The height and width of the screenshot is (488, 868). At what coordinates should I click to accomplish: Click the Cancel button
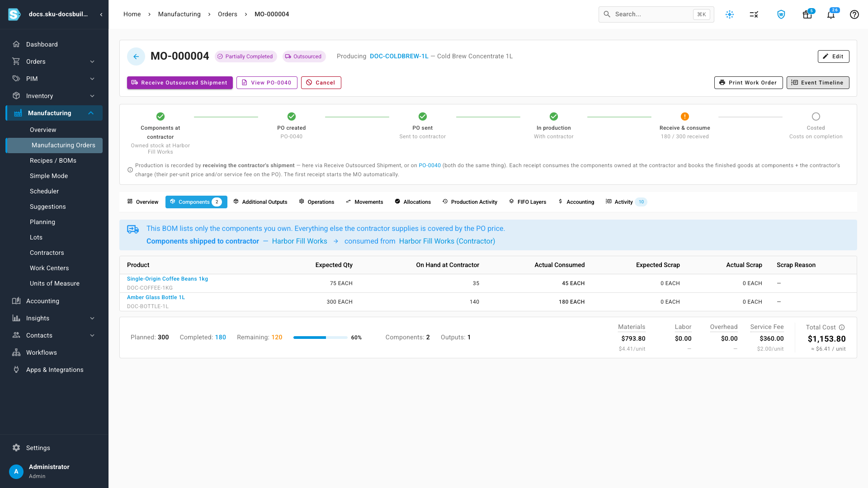click(321, 83)
